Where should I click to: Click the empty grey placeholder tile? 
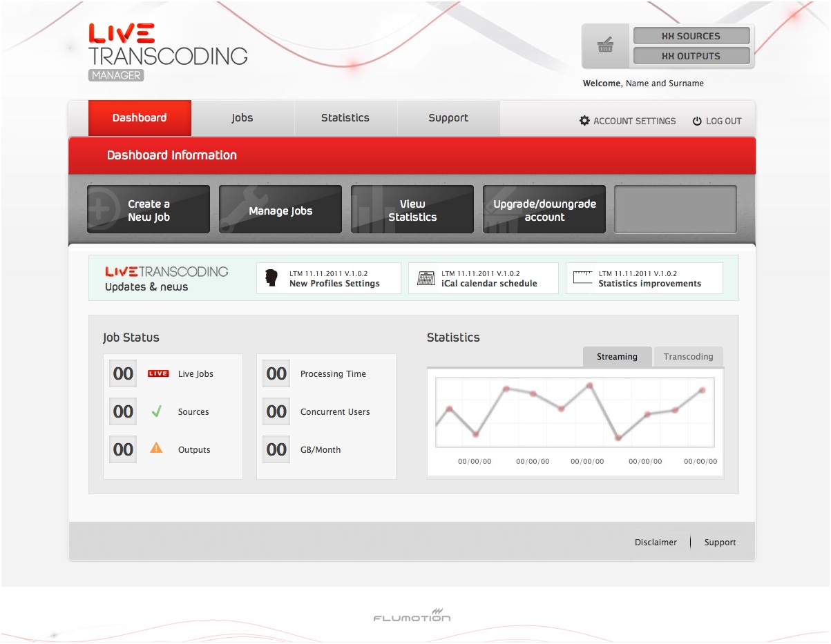pos(676,210)
